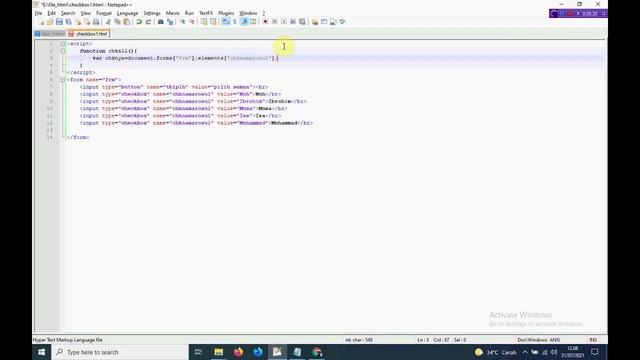The height and width of the screenshot is (360, 640).
Task: Click the 'Dos\Windows ANSI' status entry
Action: point(538,340)
